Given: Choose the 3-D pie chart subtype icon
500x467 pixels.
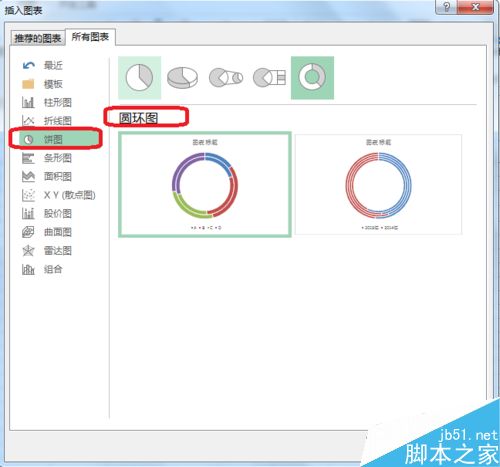Looking at the screenshot, I should point(182,78).
